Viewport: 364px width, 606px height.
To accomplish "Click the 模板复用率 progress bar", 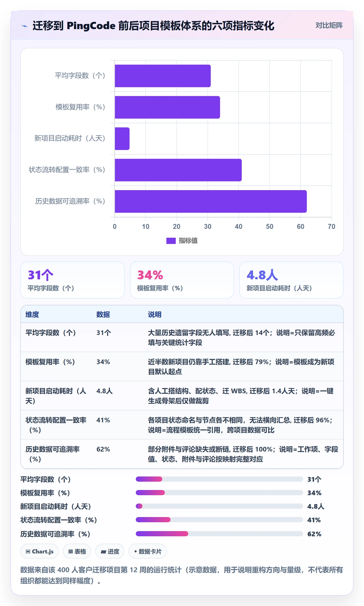I will [219, 493].
